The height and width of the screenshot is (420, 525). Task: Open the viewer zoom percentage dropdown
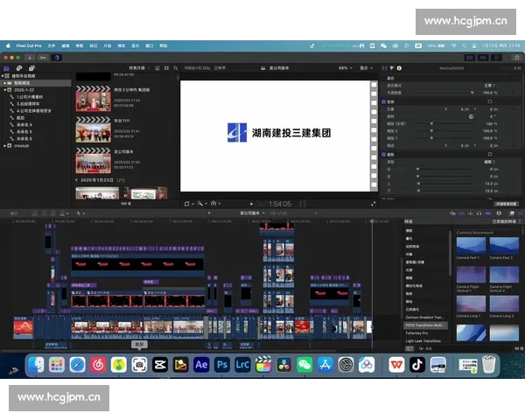click(x=346, y=67)
